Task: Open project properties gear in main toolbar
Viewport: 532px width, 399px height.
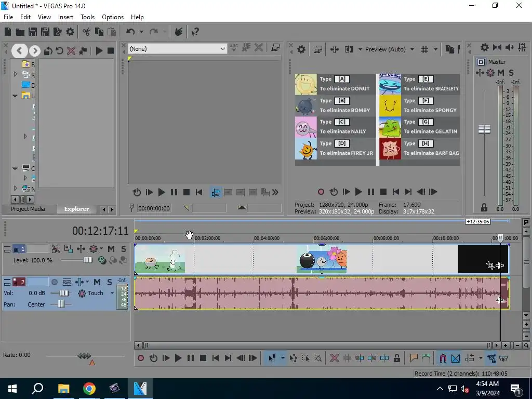Action: [x=70, y=32]
